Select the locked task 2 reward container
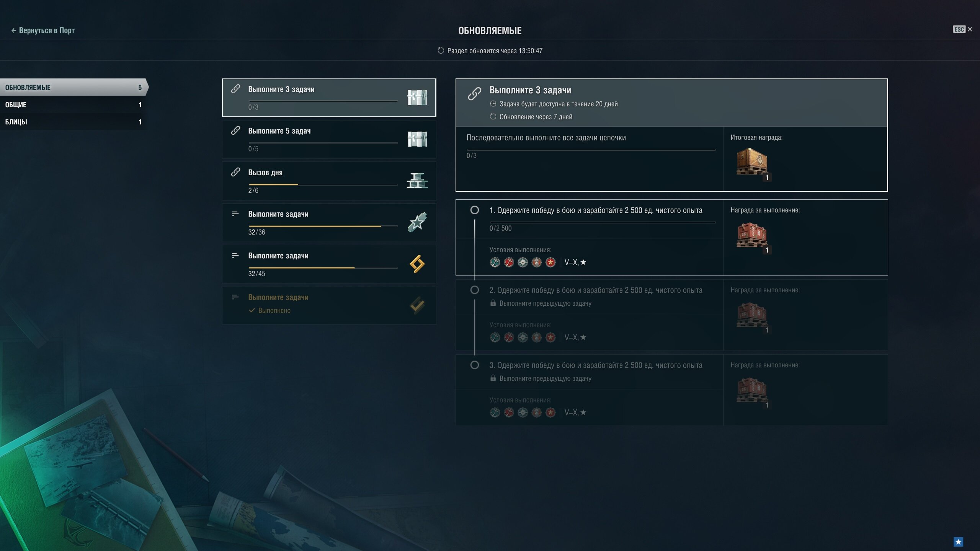 tap(752, 315)
